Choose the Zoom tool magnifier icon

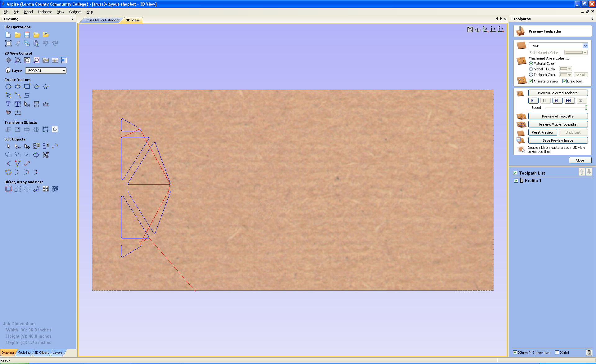coord(18,60)
